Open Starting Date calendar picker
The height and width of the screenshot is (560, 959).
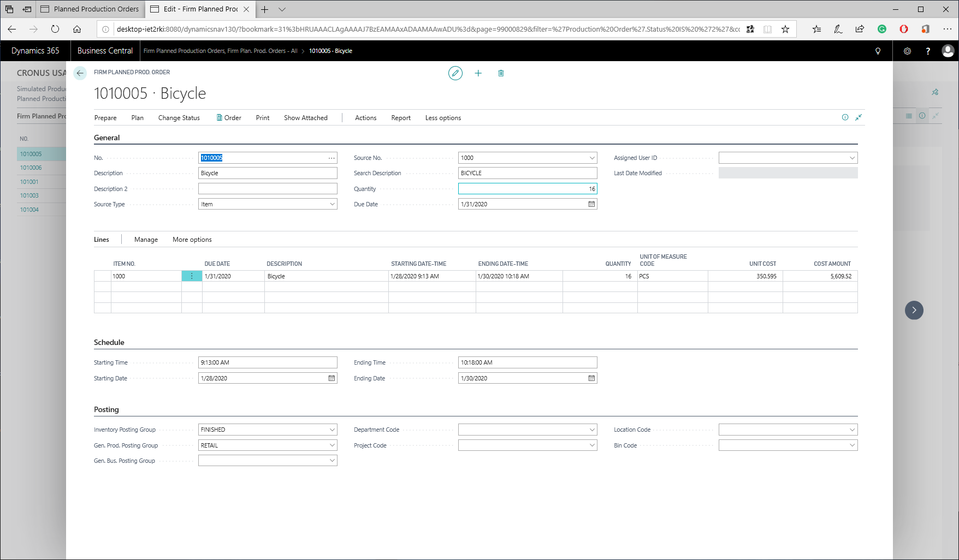click(331, 378)
